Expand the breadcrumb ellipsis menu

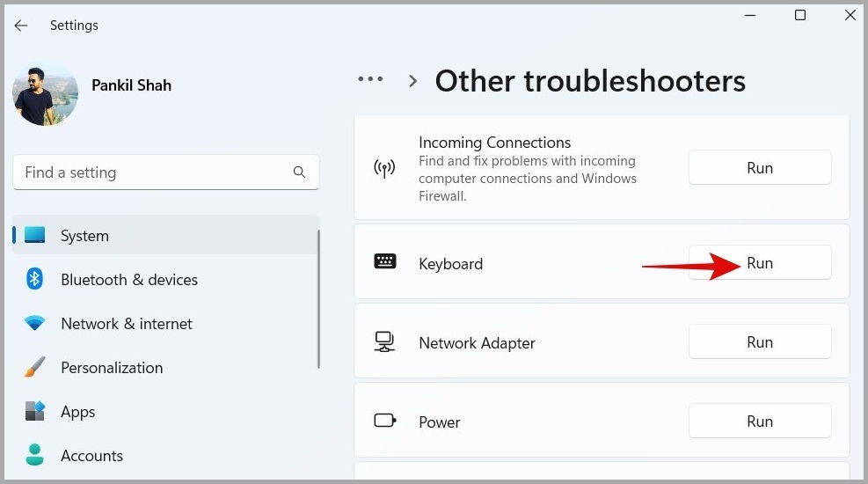coord(370,78)
